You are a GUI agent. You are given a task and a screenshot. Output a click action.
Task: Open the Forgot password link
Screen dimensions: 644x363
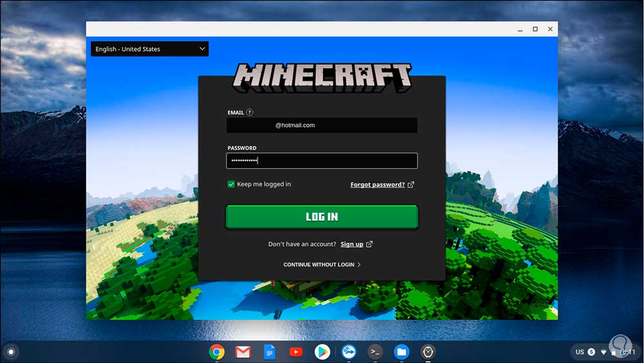(x=377, y=184)
